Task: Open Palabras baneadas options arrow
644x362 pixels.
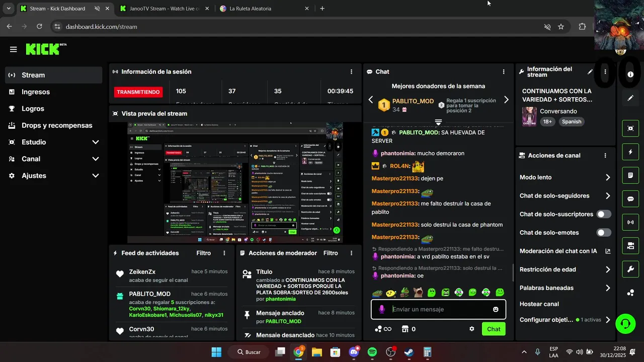Action: coord(608,288)
